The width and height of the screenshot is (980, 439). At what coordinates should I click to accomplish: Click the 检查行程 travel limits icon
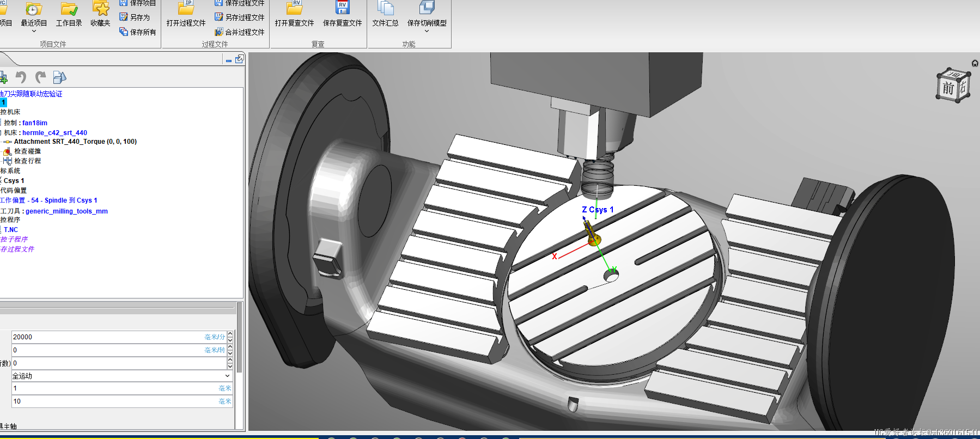coord(7,161)
